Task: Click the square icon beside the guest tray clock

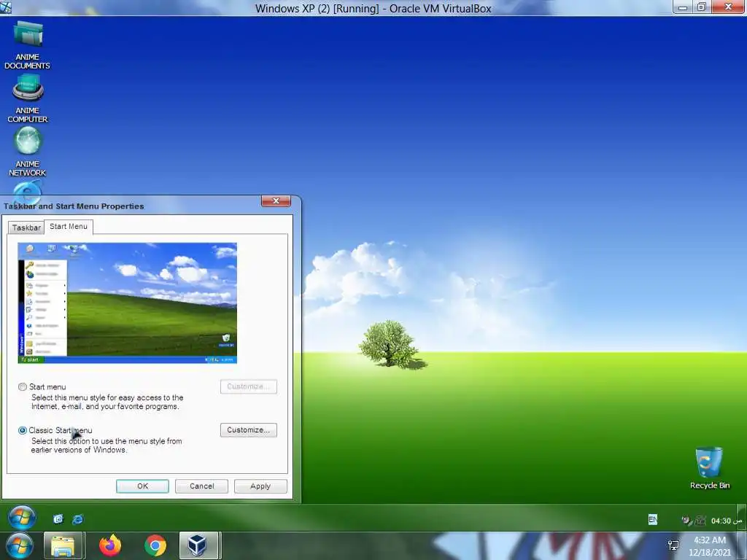Action: pyautogui.click(x=700, y=521)
